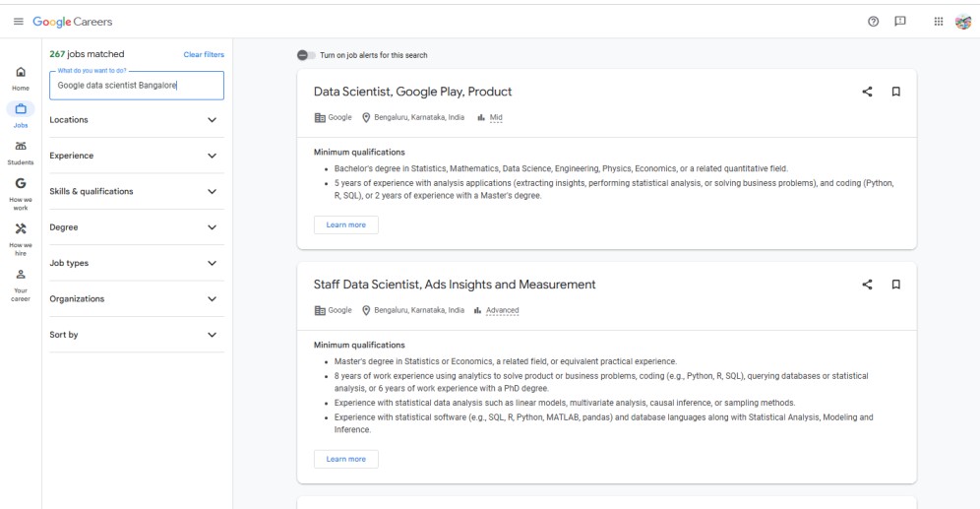Viewport: 980px width, 509px height.
Task: Open How we hire sidebar item
Action: click(21, 240)
